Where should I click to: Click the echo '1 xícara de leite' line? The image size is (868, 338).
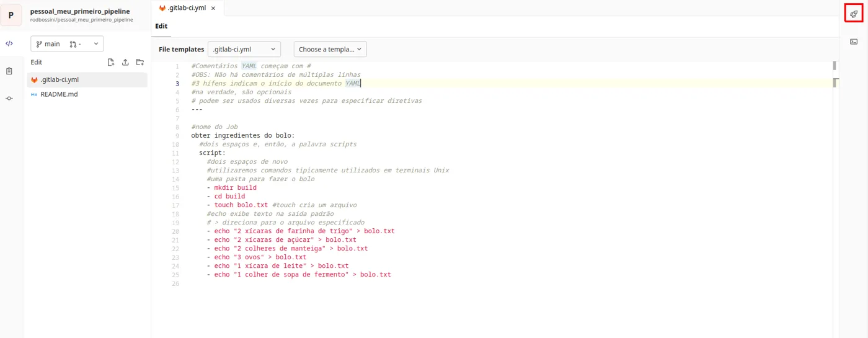coord(278,265)
